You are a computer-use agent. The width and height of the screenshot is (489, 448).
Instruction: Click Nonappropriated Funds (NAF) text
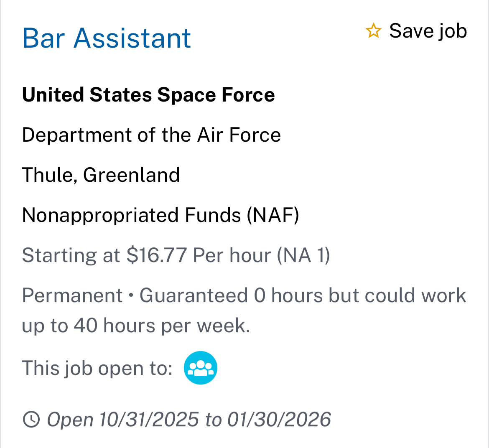tap(160, 215)
